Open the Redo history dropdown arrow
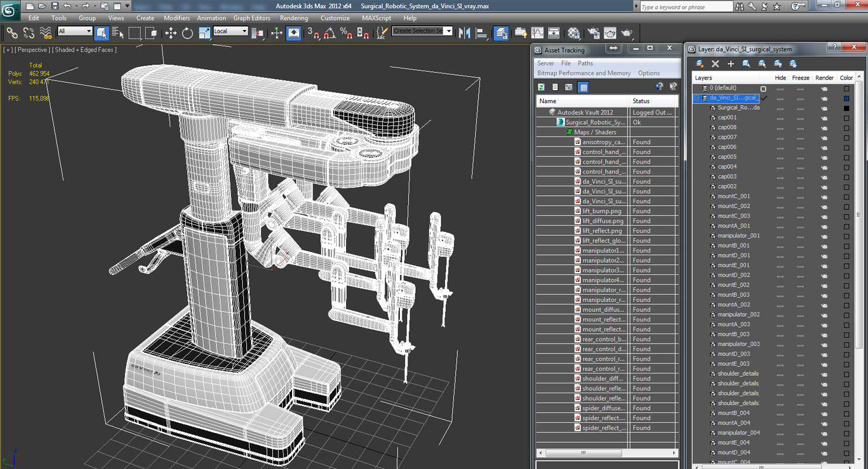Viewport: 868px width, 469px height. click(94, 6)
